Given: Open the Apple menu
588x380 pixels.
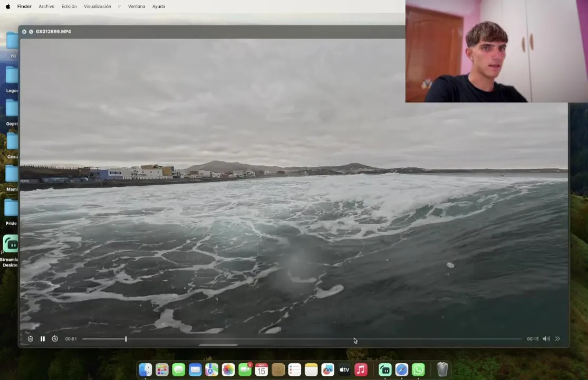Looking at the screenshot, I should point(8,6).
